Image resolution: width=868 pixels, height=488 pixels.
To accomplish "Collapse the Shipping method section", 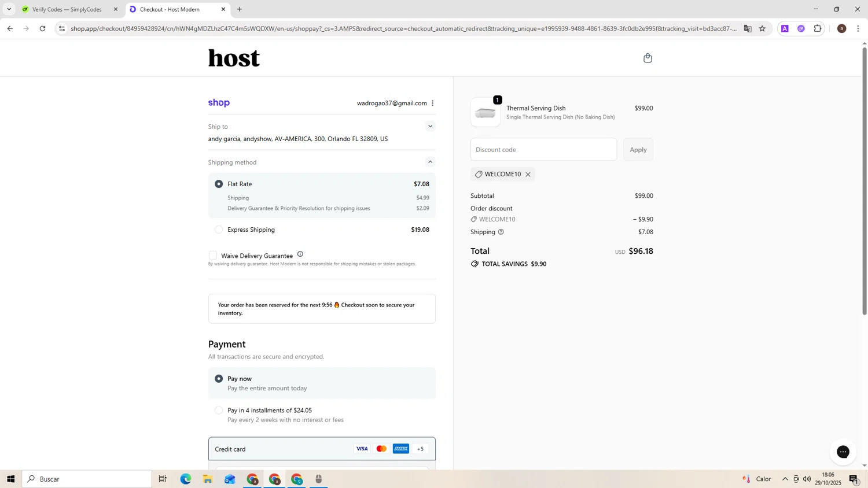I will pyautogui.click(x=430, y=162).
